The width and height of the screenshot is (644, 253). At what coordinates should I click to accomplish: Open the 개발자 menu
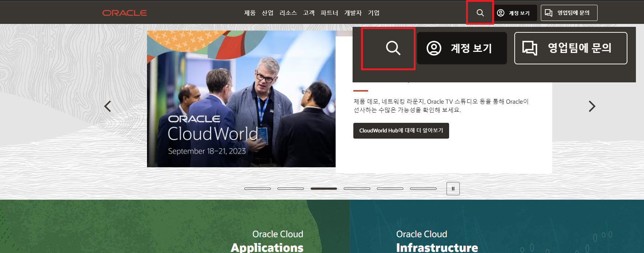click(353, 13)
